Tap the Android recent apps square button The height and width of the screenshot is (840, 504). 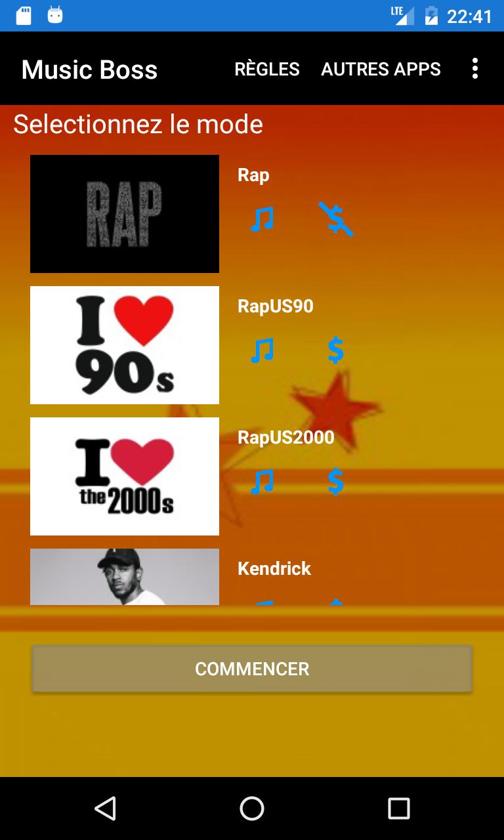click(x=398, y=808)
